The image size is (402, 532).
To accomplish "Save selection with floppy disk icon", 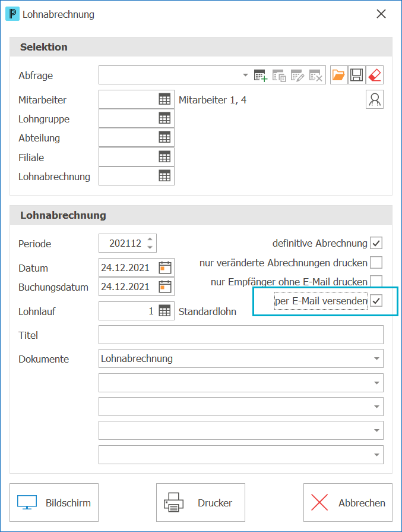I will click(x=357, y=75).
